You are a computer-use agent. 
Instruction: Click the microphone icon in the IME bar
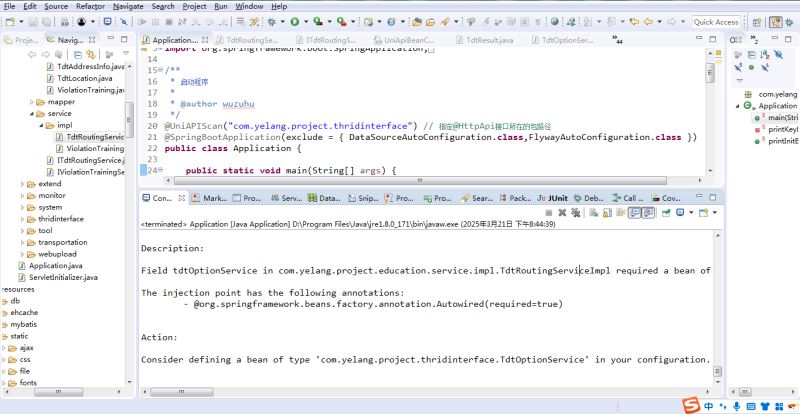click(736, 406)
